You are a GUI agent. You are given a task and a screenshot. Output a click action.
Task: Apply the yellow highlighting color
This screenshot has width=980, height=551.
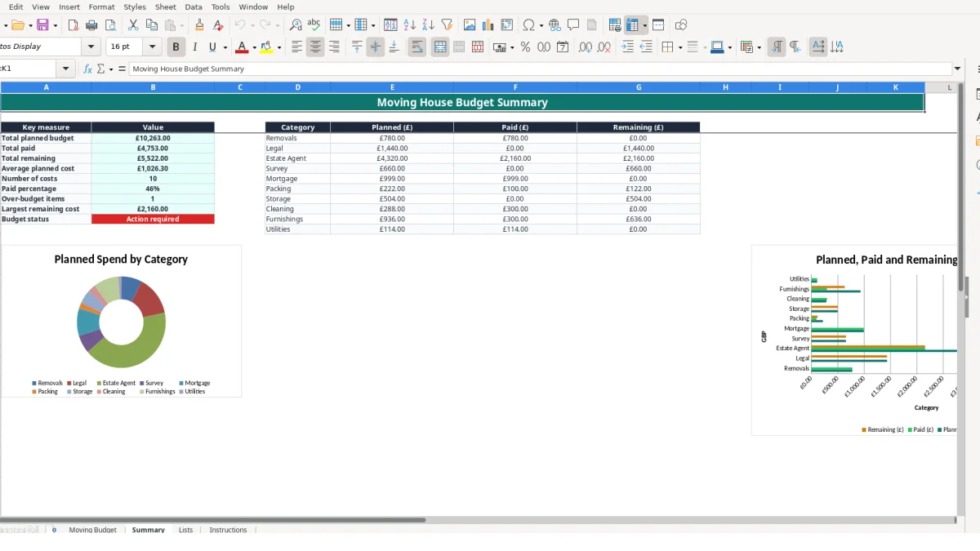tap(267, 47)
